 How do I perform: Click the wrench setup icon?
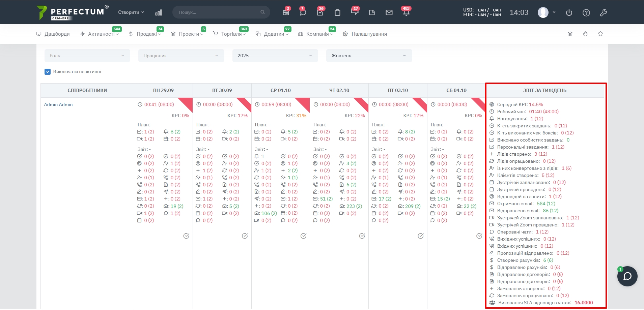click(604, 13)
